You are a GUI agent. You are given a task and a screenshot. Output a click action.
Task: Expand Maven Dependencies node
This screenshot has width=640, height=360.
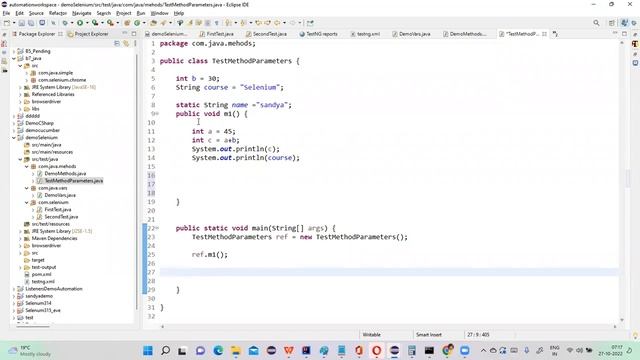20,238
